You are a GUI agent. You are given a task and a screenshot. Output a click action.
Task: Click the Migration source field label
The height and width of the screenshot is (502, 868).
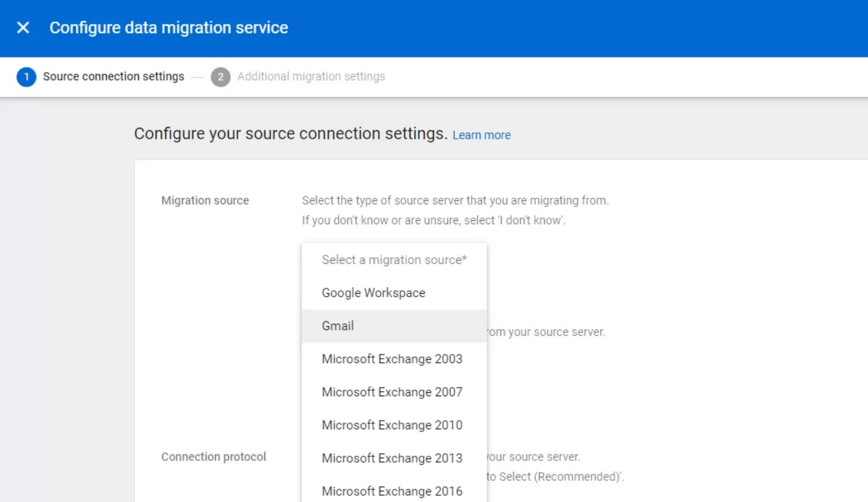pyautogui.click(x=204, y=200)
